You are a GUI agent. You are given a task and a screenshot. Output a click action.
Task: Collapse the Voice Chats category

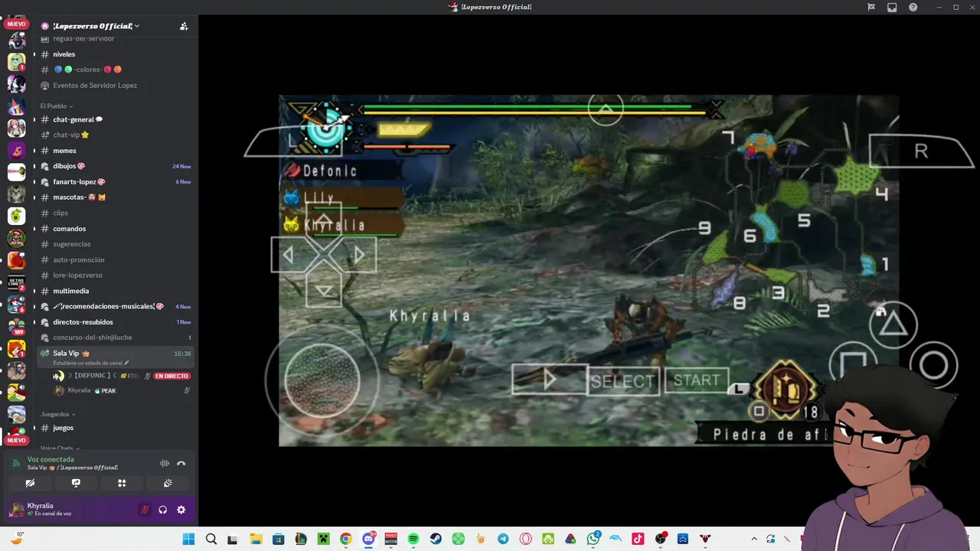(60, 448)
